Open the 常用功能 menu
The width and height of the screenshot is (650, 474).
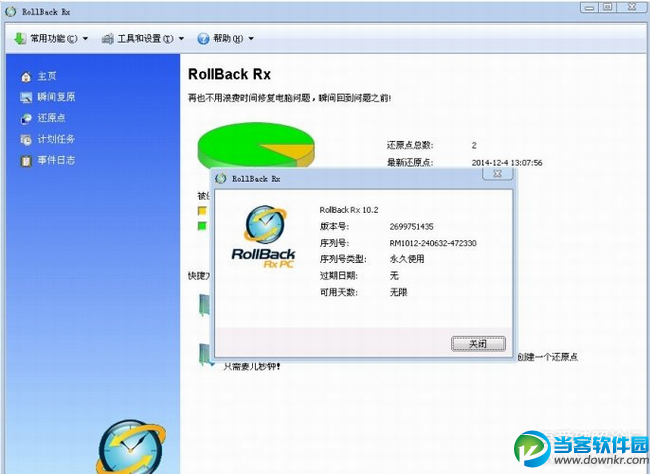point(54,39)
